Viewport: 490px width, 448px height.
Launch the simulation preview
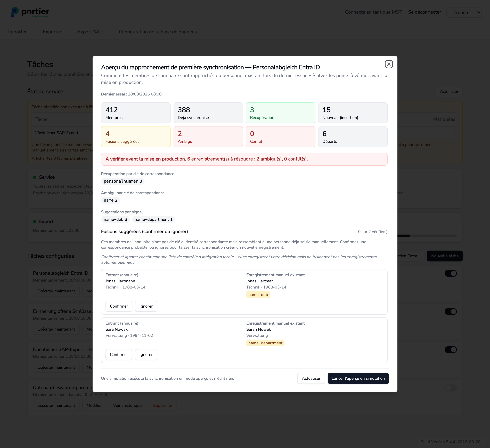(x=358, y=378)
